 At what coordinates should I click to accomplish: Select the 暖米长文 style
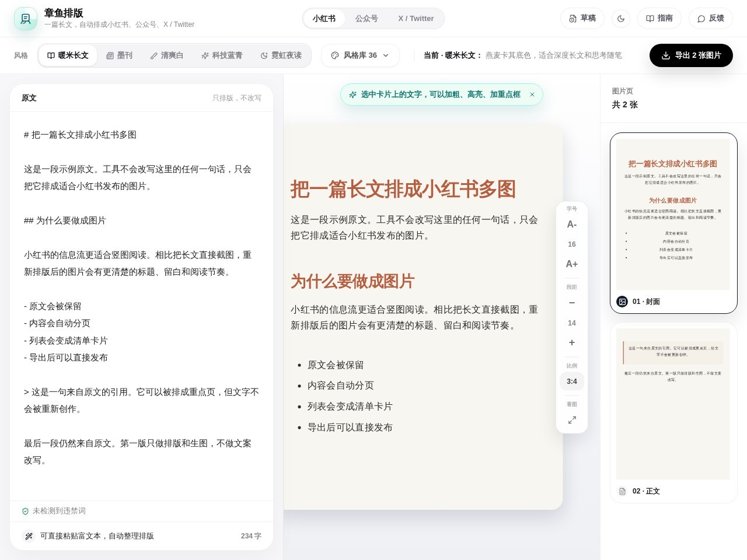click(68, 55)
